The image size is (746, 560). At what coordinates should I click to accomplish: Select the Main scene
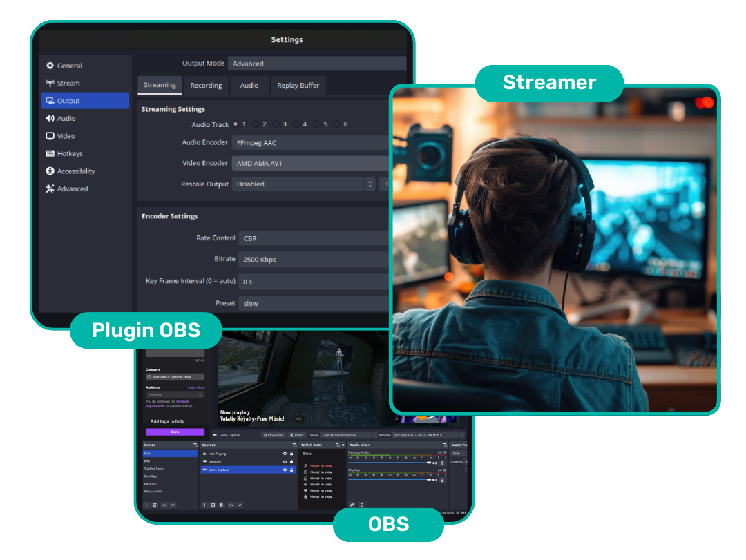tap(171, 454)
